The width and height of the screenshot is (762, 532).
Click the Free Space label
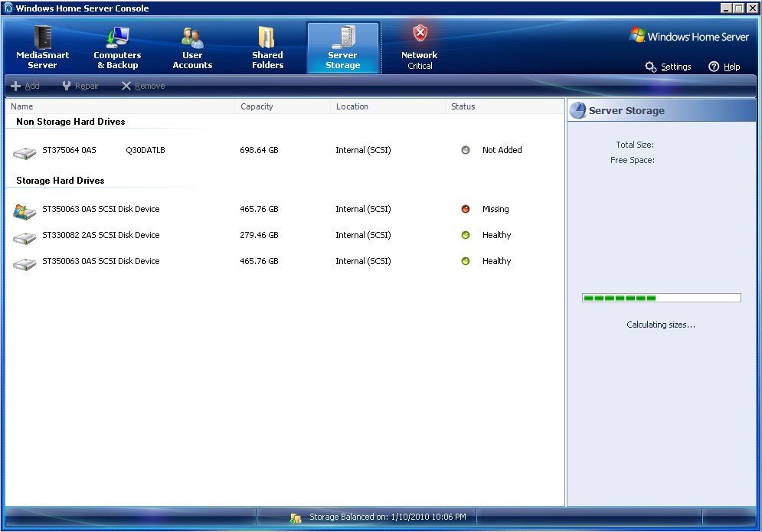point(633,160)
